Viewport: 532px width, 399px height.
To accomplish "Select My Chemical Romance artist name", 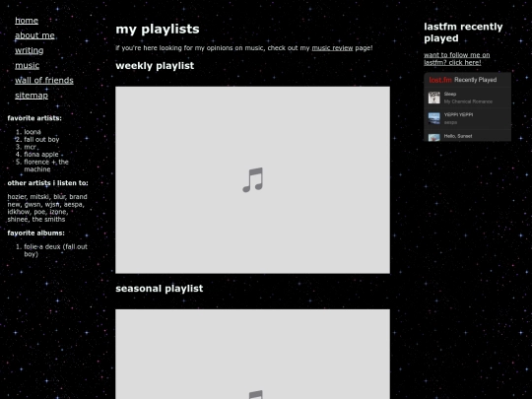I will click(468, 101).
